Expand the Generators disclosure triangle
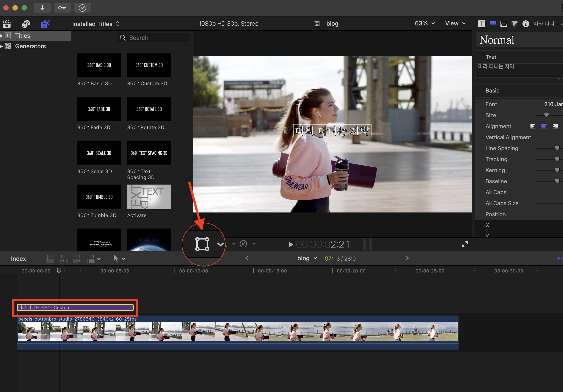This screenshot has width=563, height=392. click(2, 46)
